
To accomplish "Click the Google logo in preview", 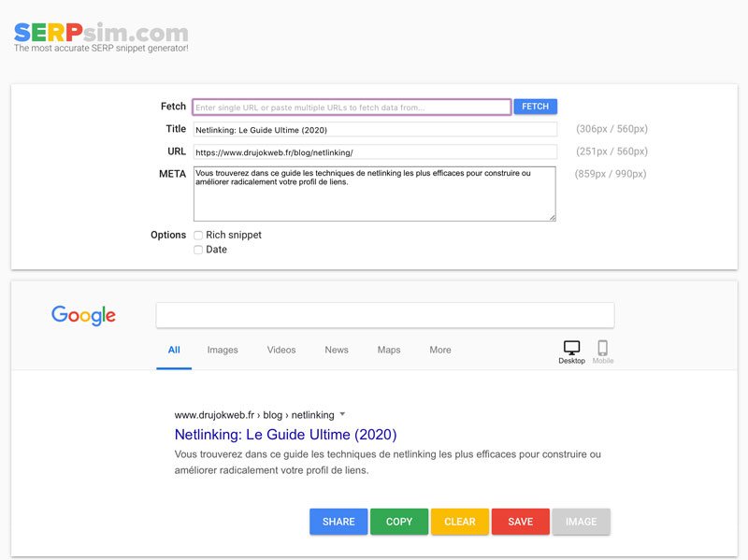I will 83,315.
